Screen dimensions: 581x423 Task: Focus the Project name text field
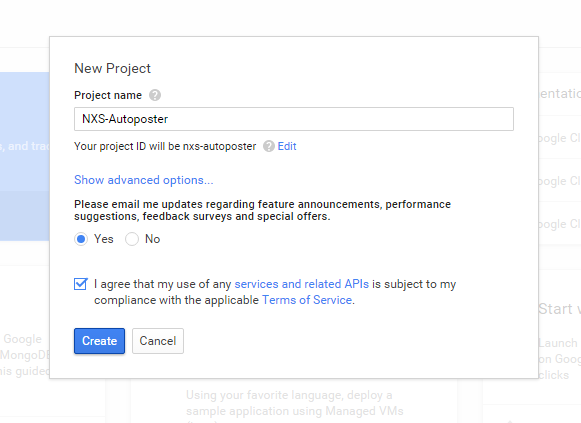click(x=294, y=119)
